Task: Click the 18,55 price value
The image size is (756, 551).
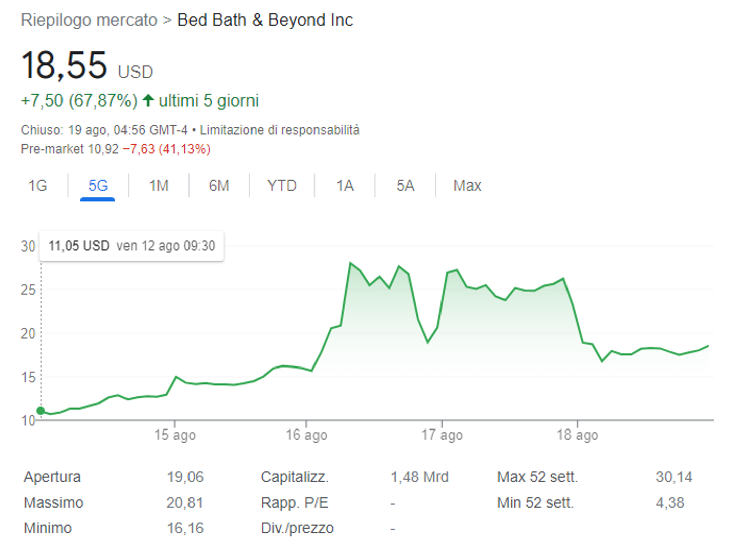Action: [x=64, y=65]
